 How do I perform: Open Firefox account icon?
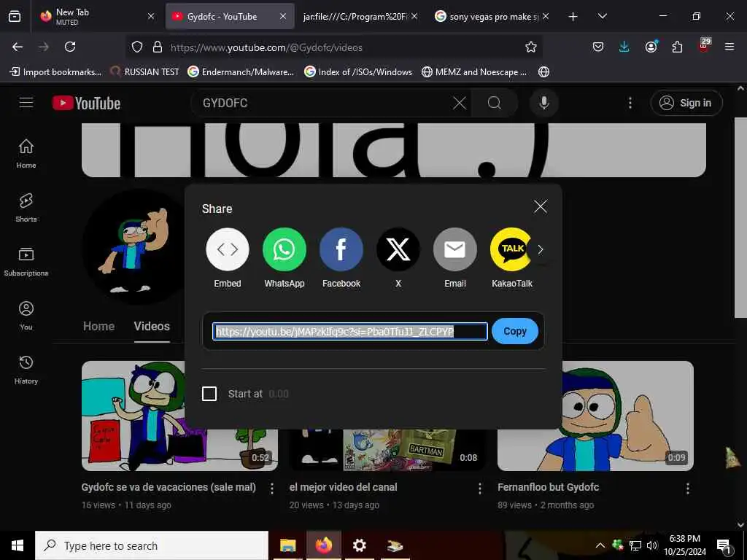pos(651,47)
